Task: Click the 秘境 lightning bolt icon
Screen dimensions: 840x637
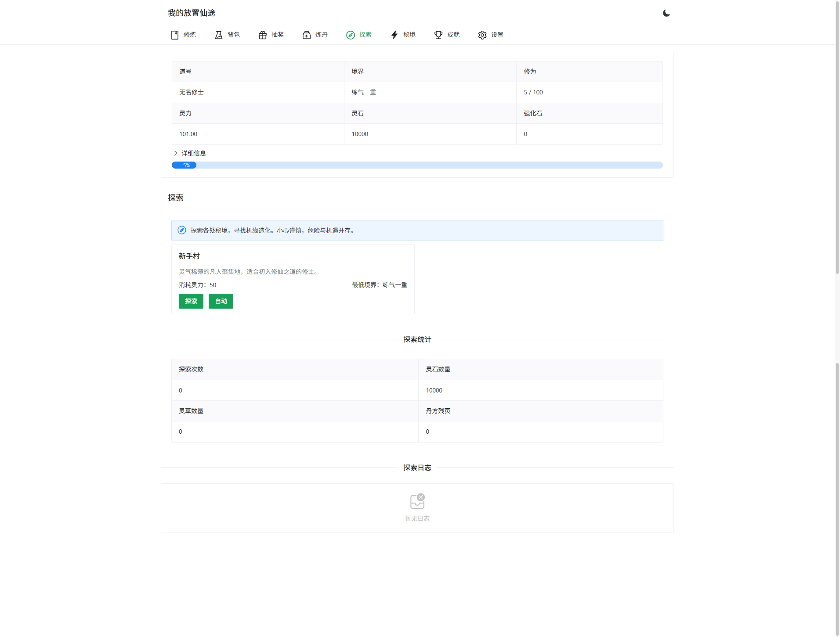Action: [394, 35]
